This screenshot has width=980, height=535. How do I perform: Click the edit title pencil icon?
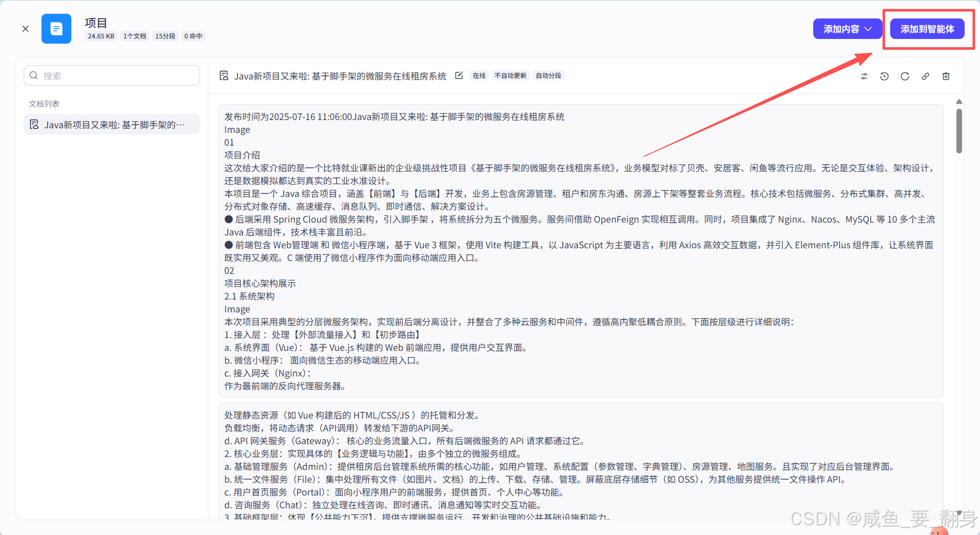coord(459,75)
